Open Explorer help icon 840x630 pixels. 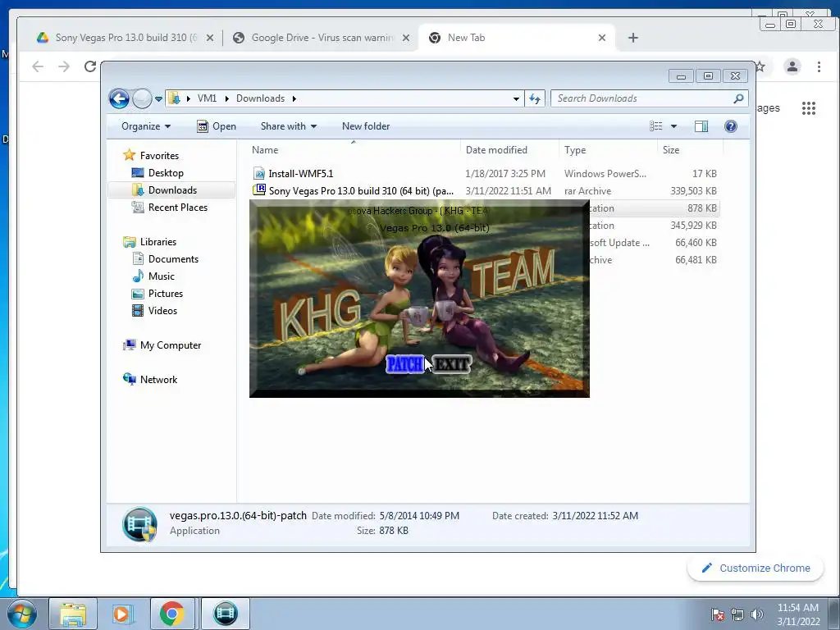tap(731, 126)
